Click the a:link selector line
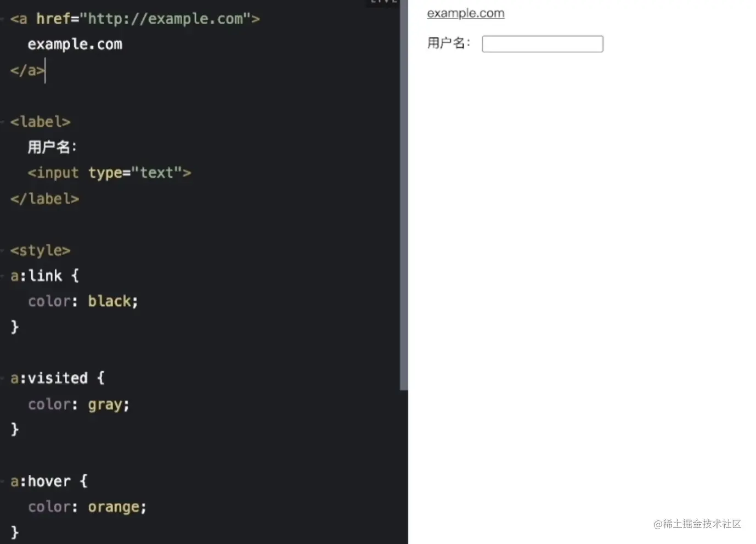 coord(44,276)
